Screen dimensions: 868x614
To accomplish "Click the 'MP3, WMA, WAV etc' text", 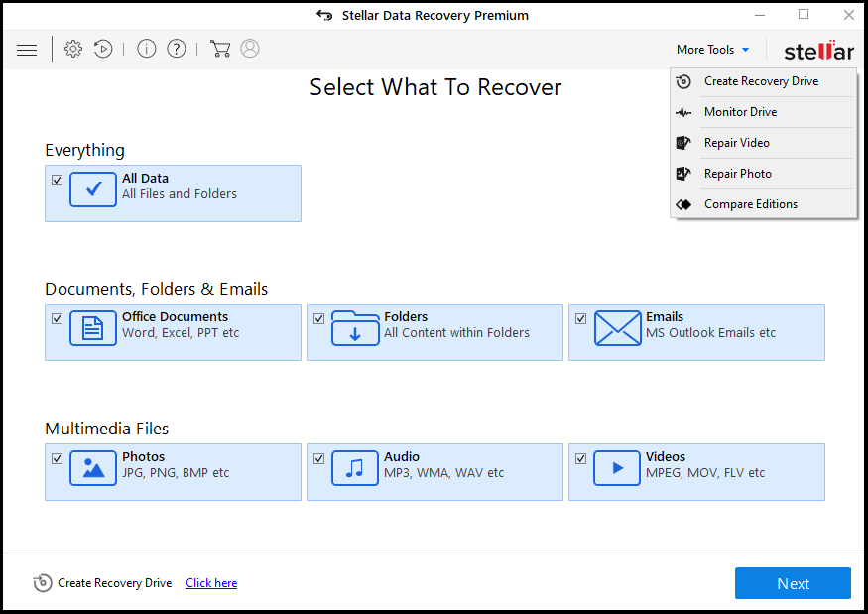I will (x=444, y=473).
